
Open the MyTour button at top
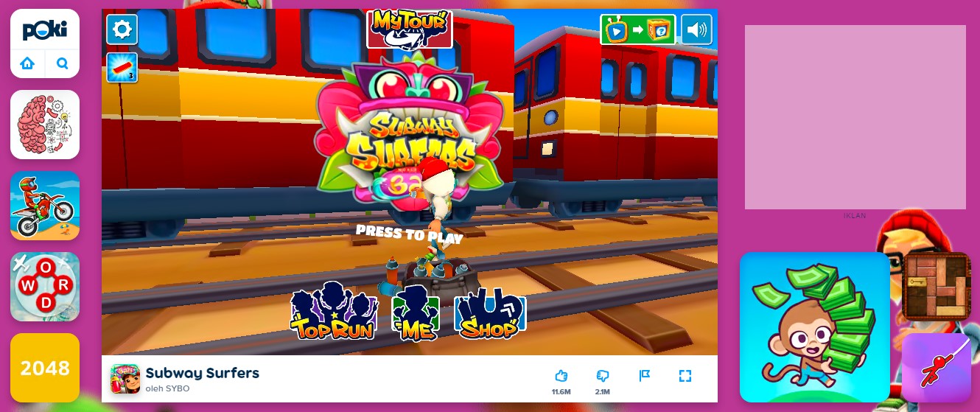tap(410, 29)
